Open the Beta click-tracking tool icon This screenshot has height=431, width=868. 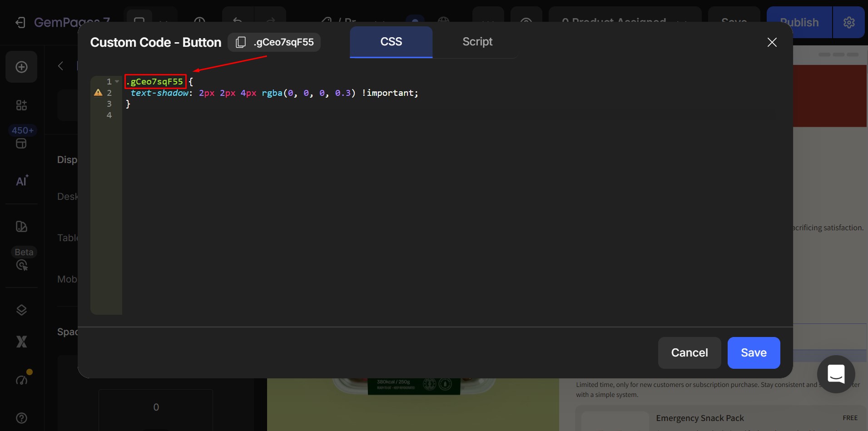click(21, 265)
